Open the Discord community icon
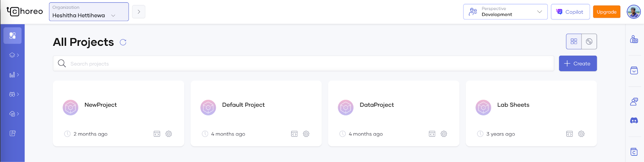This screenshot has width=644, height=162. pos(634,121)
